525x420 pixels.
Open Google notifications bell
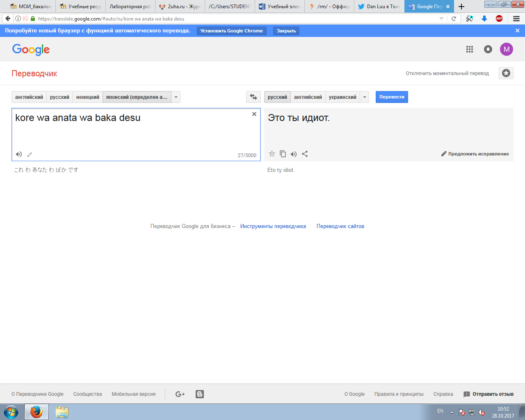coord(488,49)
